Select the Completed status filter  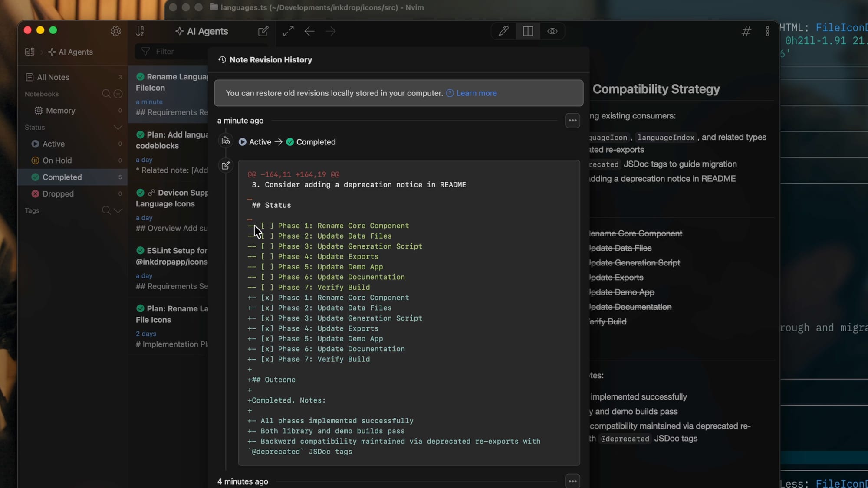62,177
